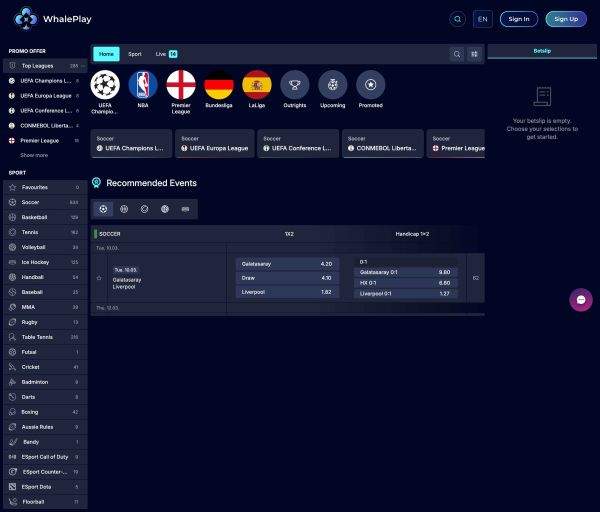Open the Soccer CONMEBOL Libertadores card

[x=383, y=143]
